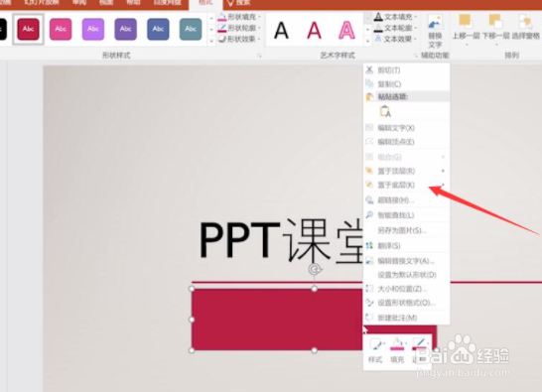542x392 pixels.
Task: Expand the WordArt styles gallery
Action: pyautogui.click(x=367, y=41)
